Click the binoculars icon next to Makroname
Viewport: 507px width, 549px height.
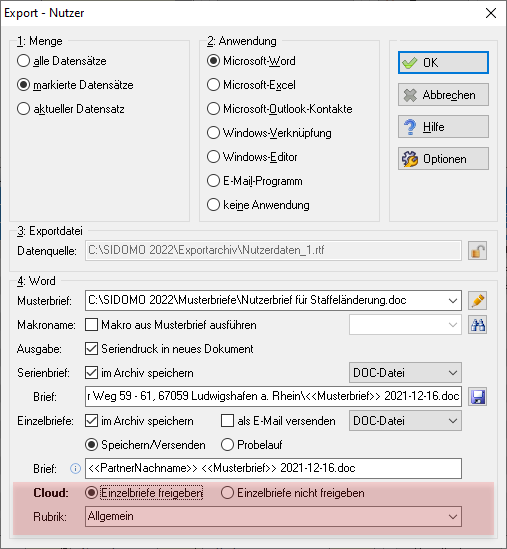tap(478, 325)
